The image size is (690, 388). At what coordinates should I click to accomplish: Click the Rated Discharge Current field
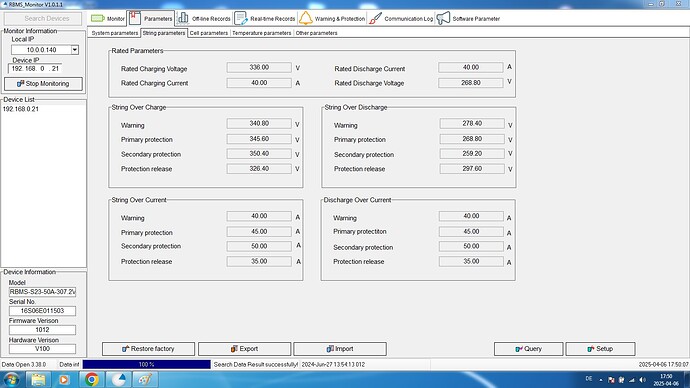click(x=471, y=67)
